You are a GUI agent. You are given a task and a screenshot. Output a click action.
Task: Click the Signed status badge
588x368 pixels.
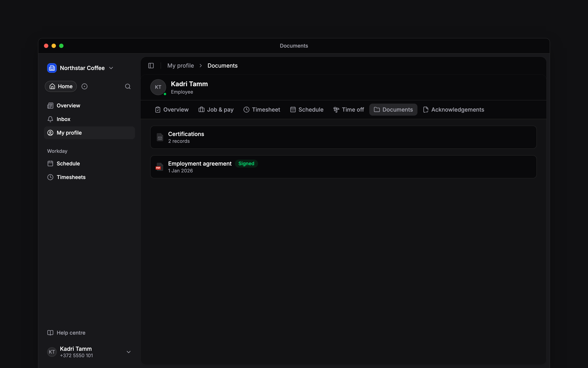[x=246, y=164]
